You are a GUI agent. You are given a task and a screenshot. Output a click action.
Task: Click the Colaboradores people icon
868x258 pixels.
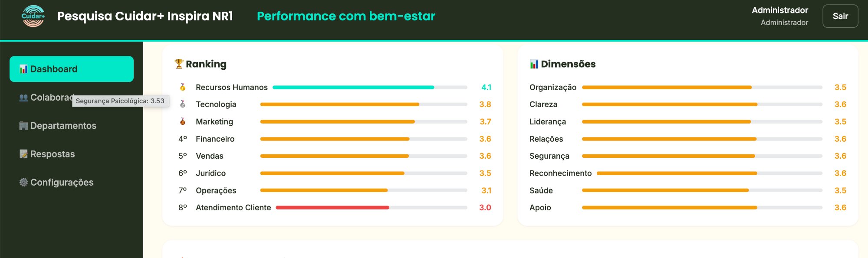23,98
